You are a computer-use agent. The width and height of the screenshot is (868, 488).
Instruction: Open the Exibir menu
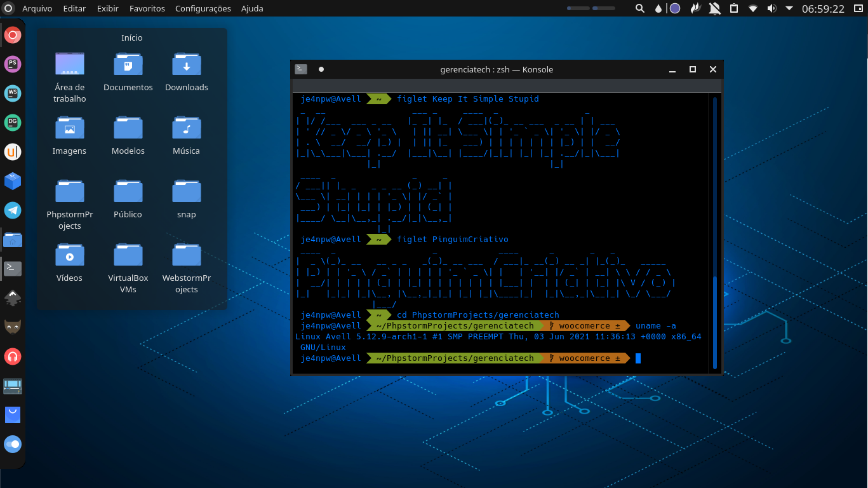[x=108, y=8]
